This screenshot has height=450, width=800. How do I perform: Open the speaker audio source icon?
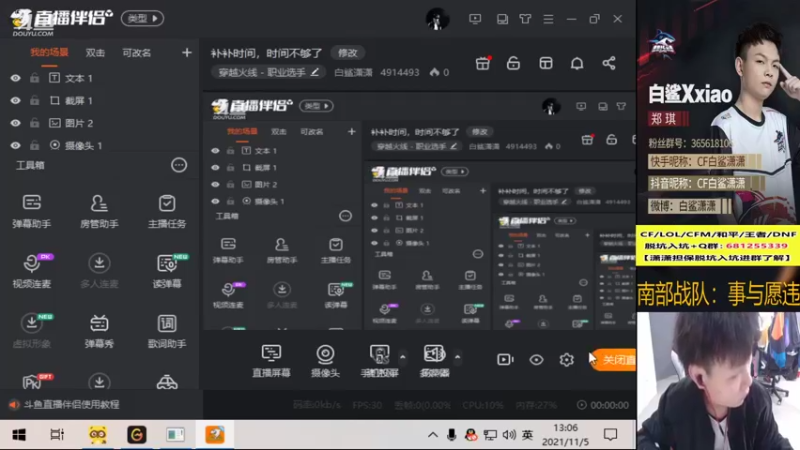coord(434,360)
